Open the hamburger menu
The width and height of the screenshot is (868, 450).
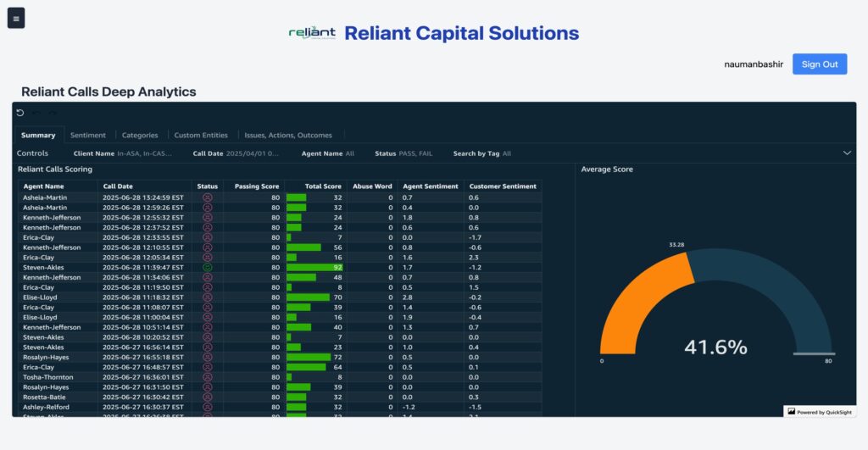pos(16,19)
